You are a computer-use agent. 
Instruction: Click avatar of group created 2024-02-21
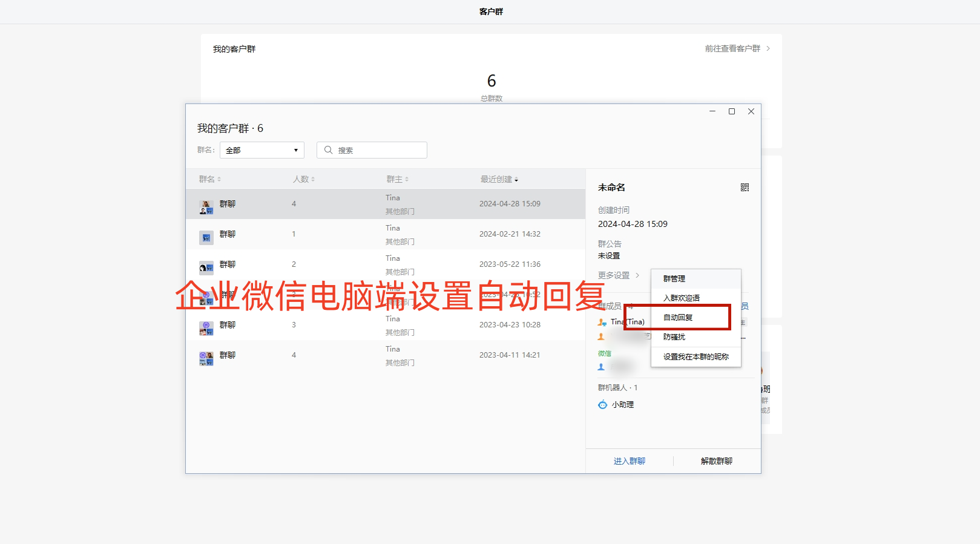click(x=206, y=237)
